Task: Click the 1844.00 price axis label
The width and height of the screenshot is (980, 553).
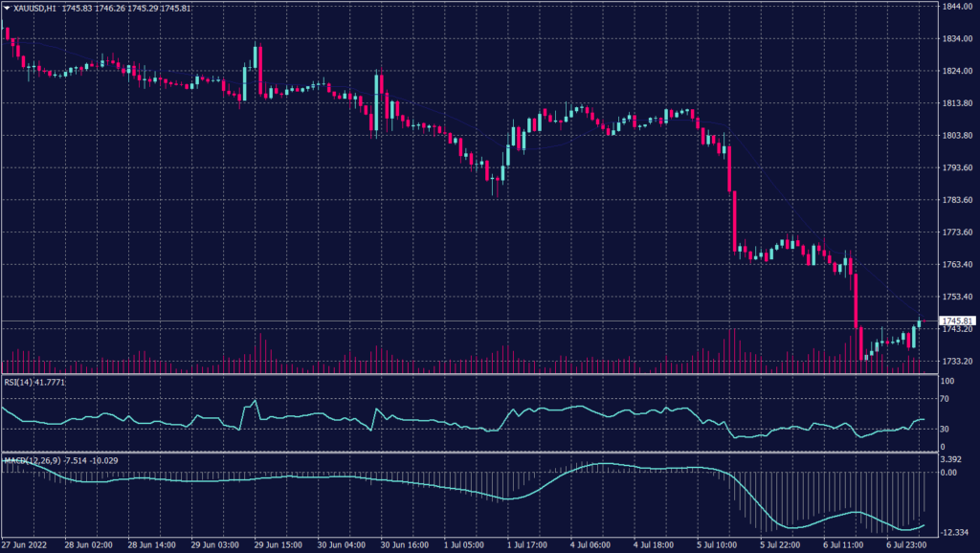Action: pos(956,8)
